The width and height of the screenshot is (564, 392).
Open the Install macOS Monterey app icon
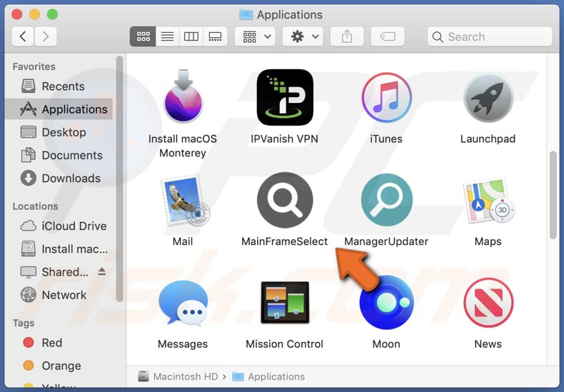183,96
